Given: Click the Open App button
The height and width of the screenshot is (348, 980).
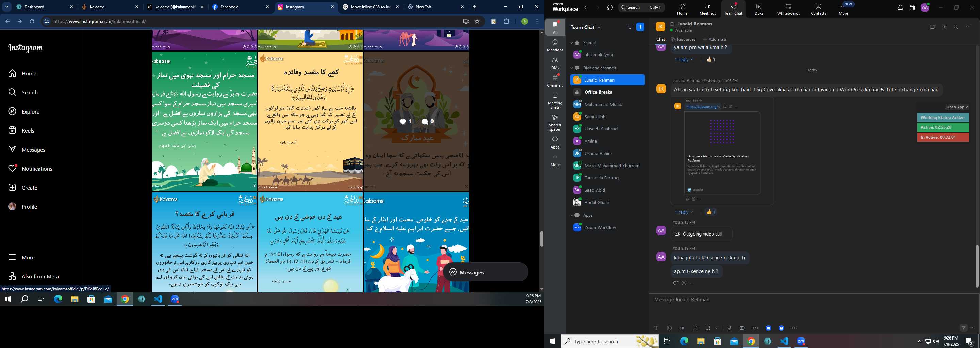Looking at the screenshot, I should click(x=957, y=107).
